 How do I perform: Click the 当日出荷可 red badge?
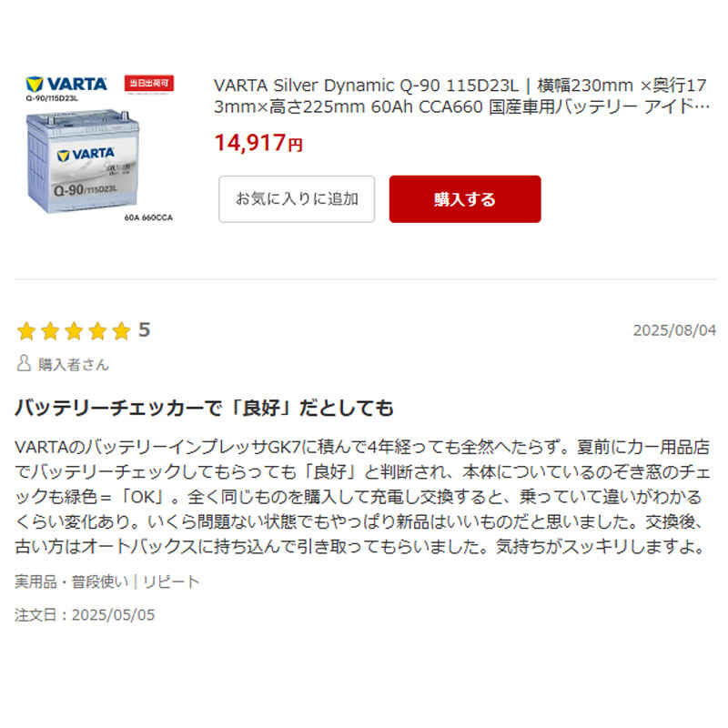point(149,84)
